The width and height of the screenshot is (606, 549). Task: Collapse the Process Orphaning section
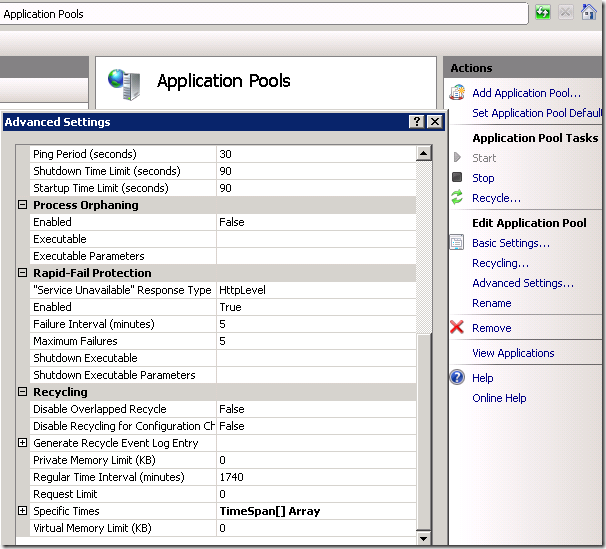pos(22,205)
